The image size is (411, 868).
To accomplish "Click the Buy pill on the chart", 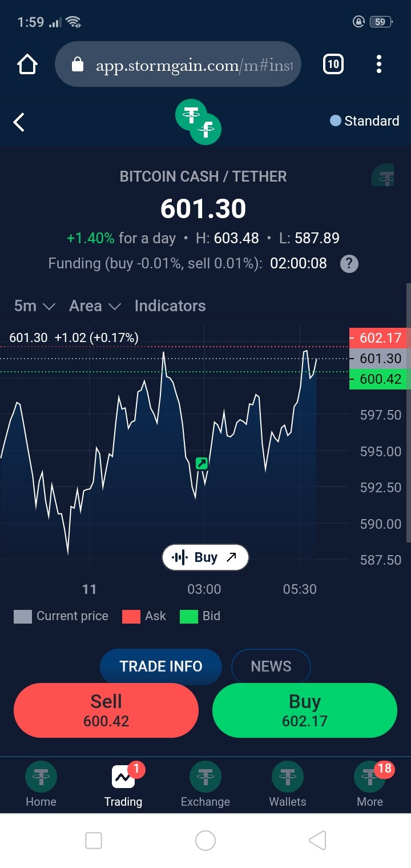I will (205, 557).
